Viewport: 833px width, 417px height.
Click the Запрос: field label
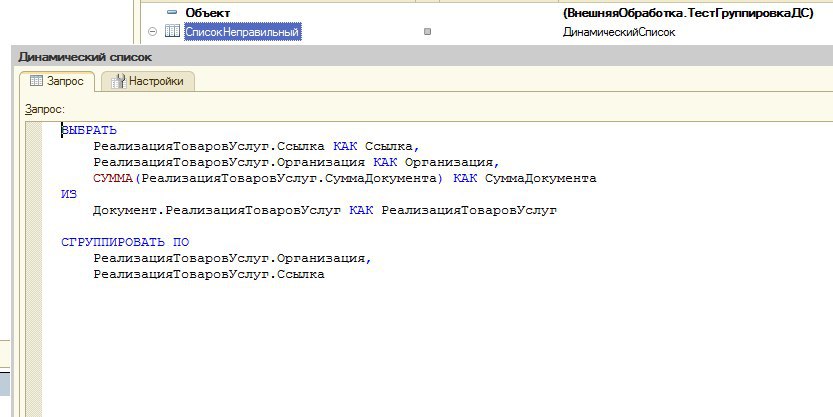45,109
